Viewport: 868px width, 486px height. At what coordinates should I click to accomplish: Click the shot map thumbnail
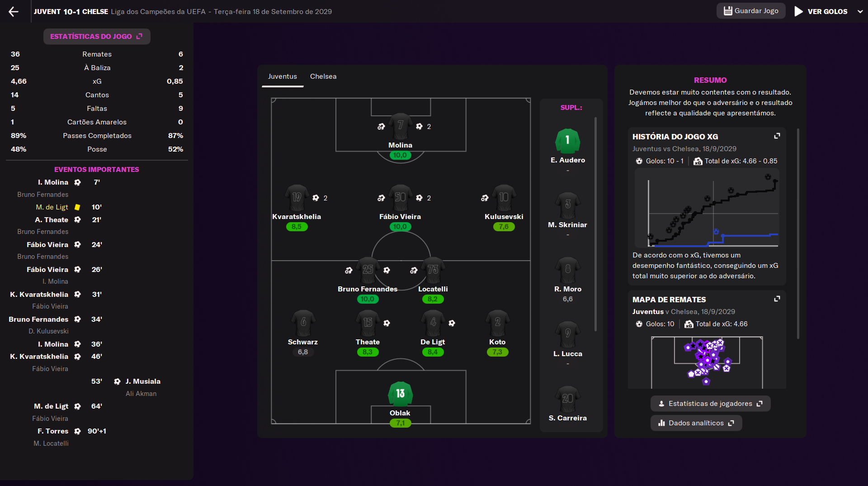707,362
